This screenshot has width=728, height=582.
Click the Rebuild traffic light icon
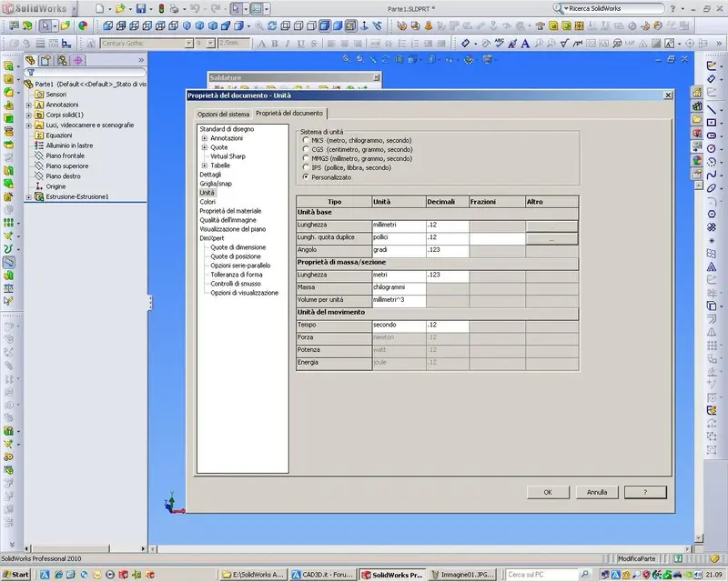pos(162,8)
